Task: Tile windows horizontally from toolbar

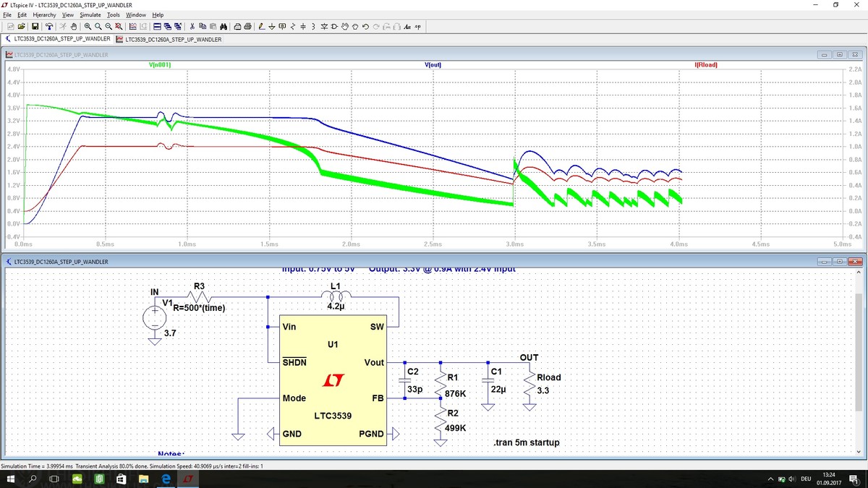Action: pyautogui.click(x=156, y=27)
